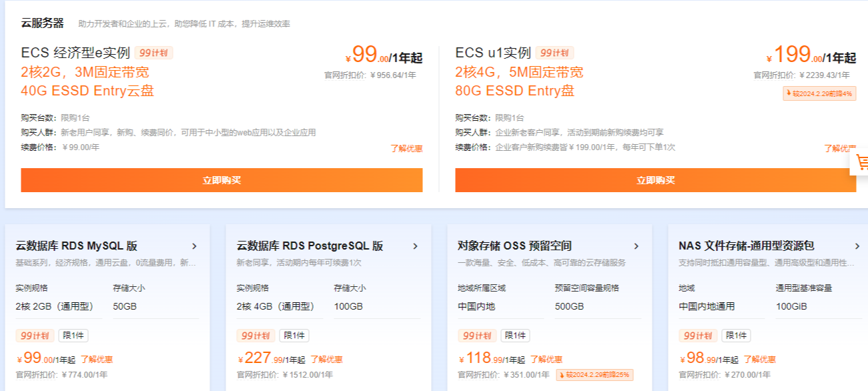
Task: Click the 99计划 badge beside ECS 经济型e实例
Action: click(154, 53)
